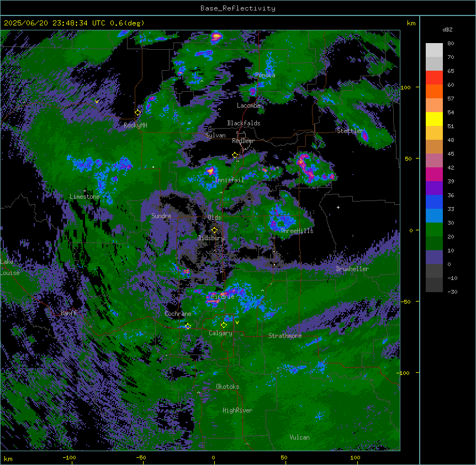The width and height of the screenshot is (476, 465).
Task: Click the light gray 70-80 dBZ legend swatch
Action: 434,50
